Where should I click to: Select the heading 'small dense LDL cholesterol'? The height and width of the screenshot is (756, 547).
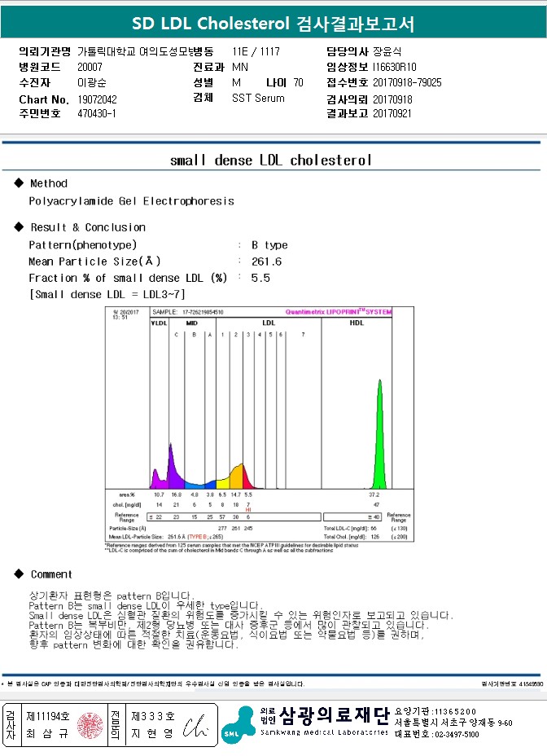click(271, 160)
